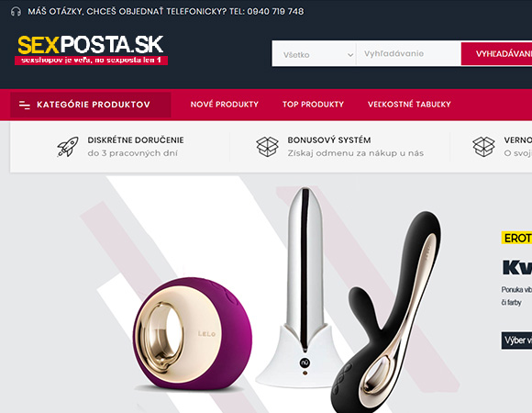Click the rocket delivery icon
The width and height of the screenshot is (532, 413).
click(68, 147)
